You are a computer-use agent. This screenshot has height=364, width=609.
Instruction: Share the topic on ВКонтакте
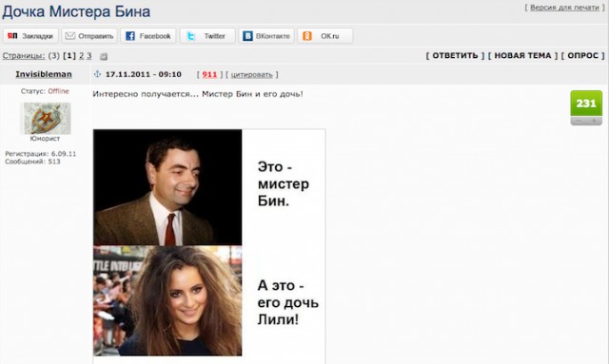[266, 36]
